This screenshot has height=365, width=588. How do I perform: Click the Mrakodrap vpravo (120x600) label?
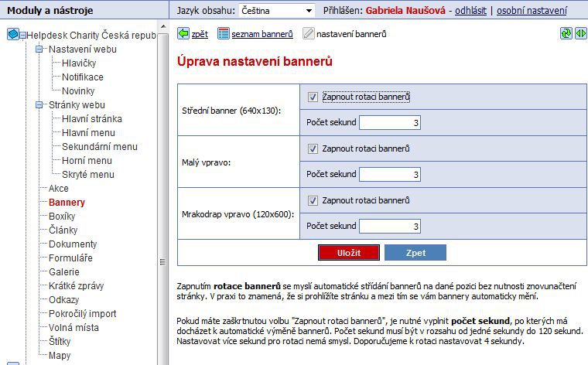(x=238, y=214)
